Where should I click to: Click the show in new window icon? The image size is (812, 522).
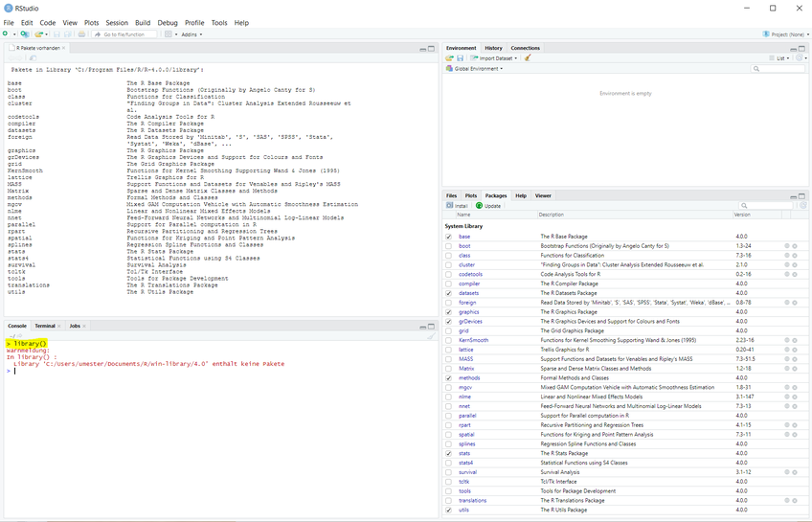pos(33,58)
